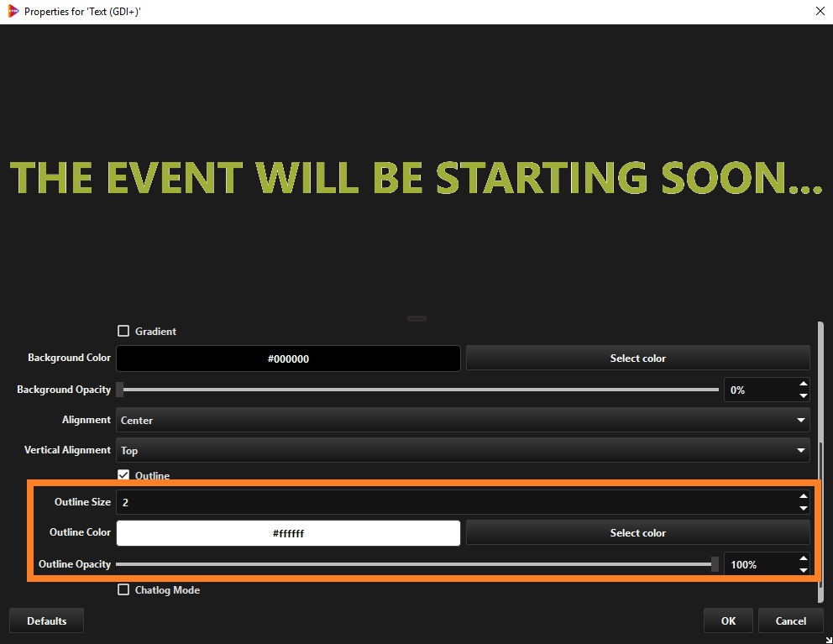Click the Background Opacity slider handle

(x=120, y=390)
